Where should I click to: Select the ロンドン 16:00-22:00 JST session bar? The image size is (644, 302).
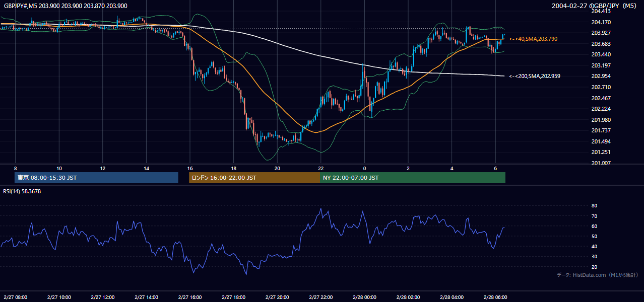[254, 178]
